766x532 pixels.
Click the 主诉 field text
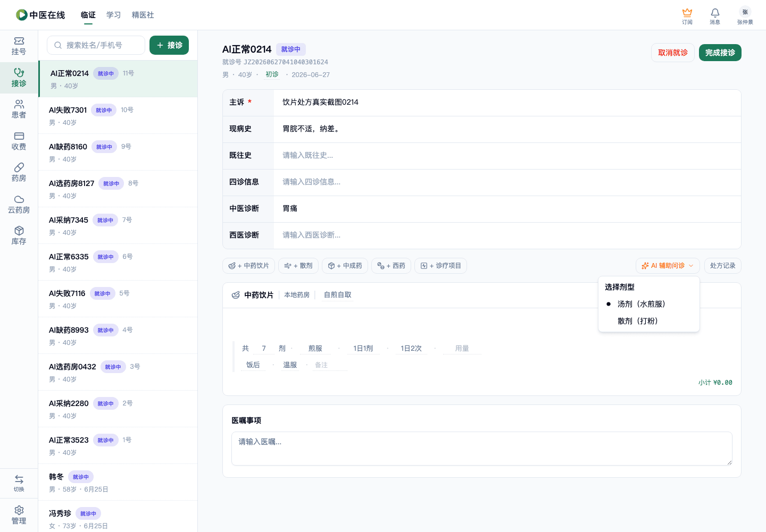(320, 102)
